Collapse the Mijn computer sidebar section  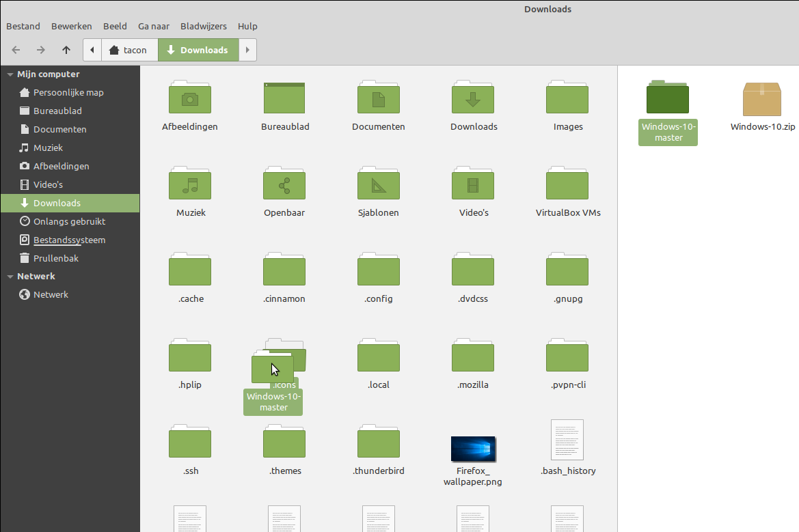(x=10, y=74)
